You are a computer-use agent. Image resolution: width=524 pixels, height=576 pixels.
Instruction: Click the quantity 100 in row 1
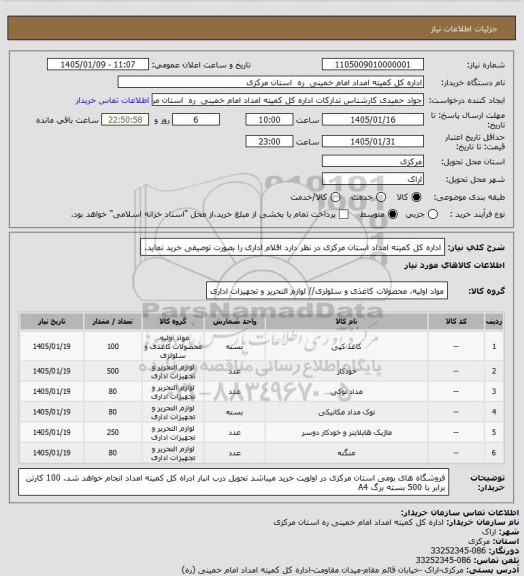(x=113, y=346)
